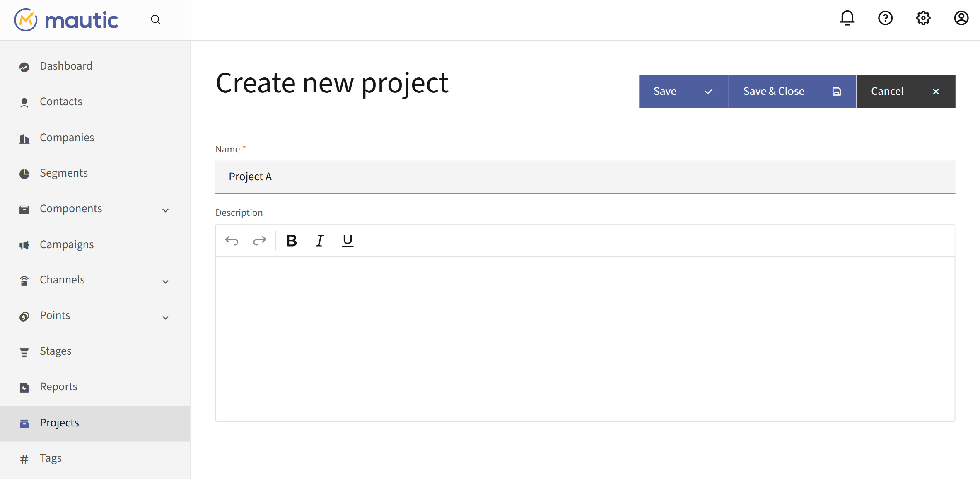Screen dimensions: 980x479
Task: Open the search icon in the header
Action: [155, 19]
